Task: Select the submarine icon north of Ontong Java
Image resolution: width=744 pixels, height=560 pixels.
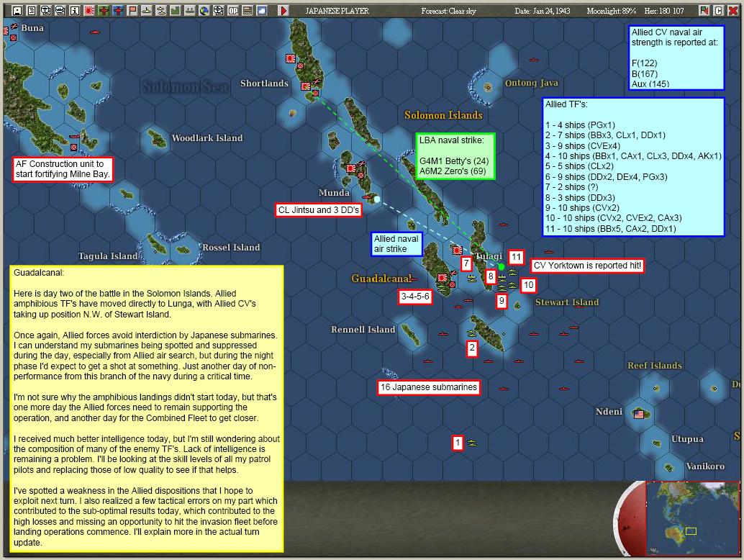Action: point(534,60)
